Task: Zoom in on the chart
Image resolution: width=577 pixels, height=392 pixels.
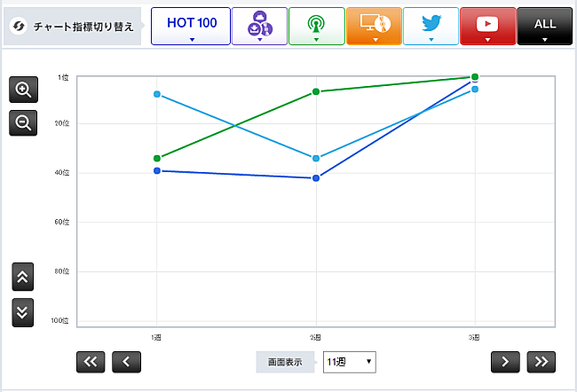Action: pos(23,90)
